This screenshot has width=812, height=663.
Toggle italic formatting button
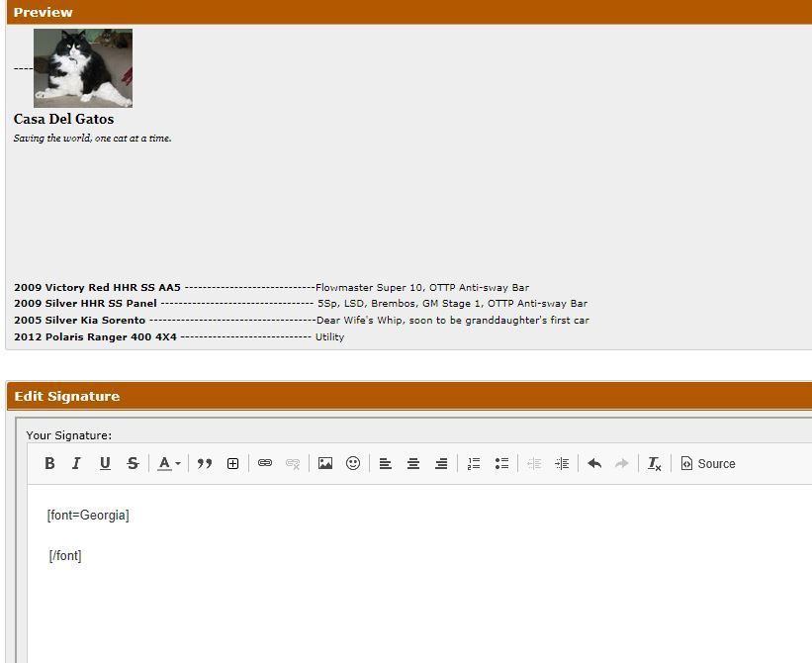(76, 463)
